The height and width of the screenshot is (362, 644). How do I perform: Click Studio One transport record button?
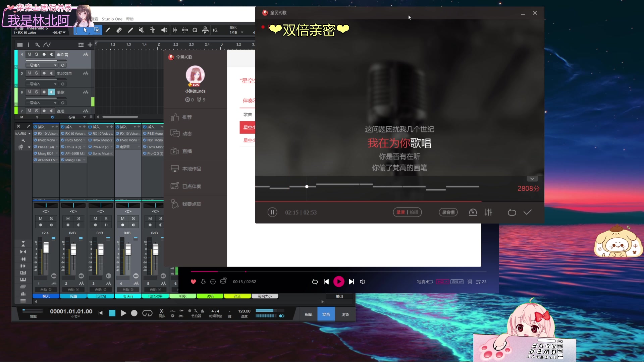click(x=134, y=313)
